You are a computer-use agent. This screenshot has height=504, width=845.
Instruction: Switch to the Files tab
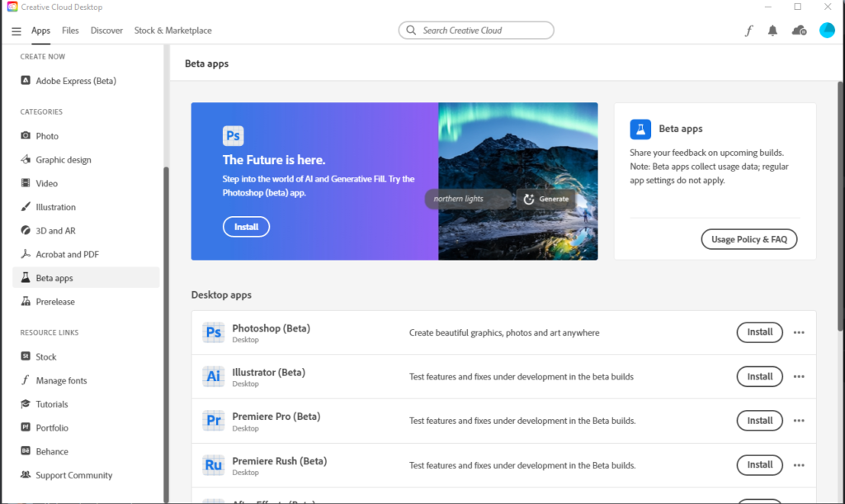[70, 31]
